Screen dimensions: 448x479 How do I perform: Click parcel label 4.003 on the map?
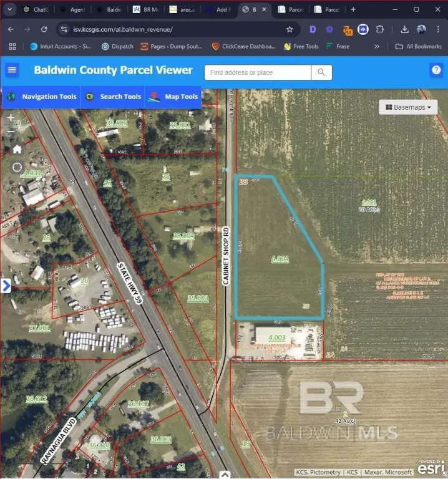276,337
